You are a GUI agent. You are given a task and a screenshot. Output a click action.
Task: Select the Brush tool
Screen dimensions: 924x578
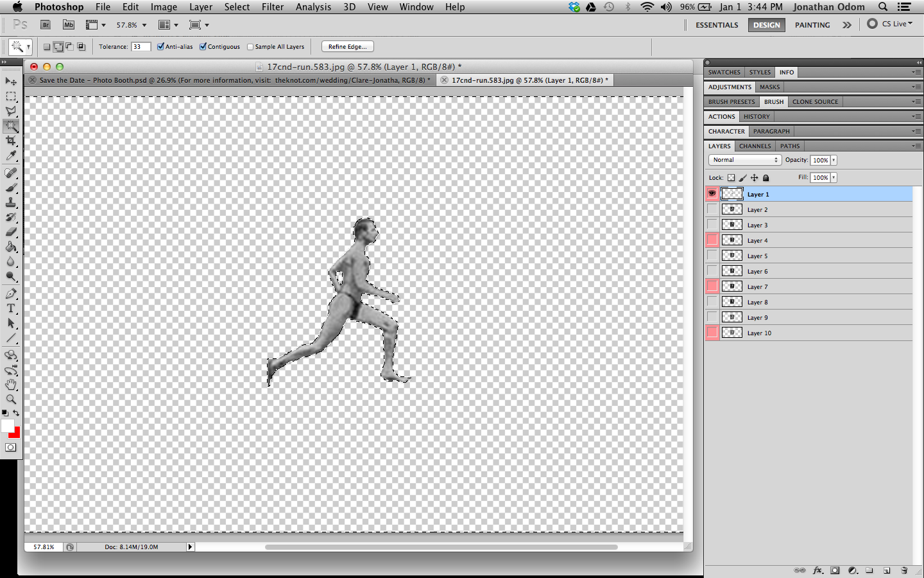[10, 187]
